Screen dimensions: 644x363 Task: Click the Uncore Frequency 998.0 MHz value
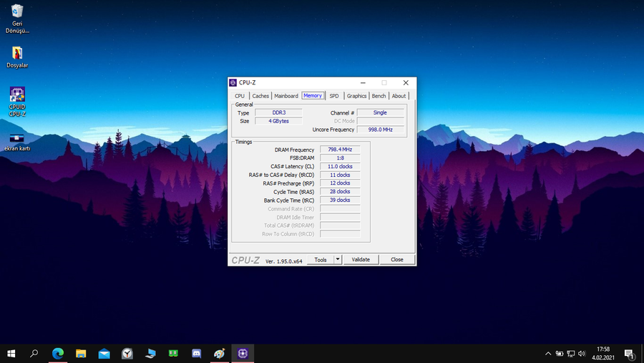pos(381,130)
